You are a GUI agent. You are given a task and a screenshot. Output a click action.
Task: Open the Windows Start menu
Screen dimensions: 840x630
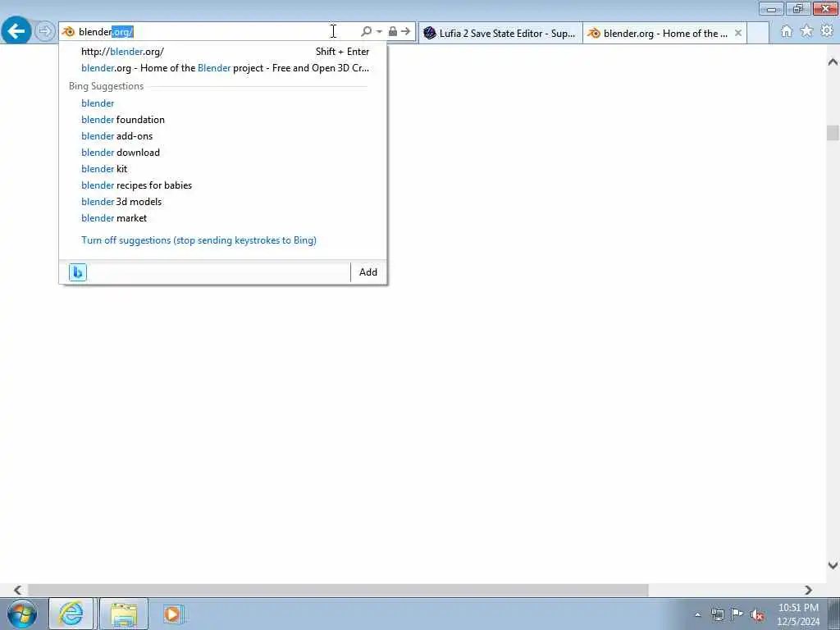pos(22,614)
